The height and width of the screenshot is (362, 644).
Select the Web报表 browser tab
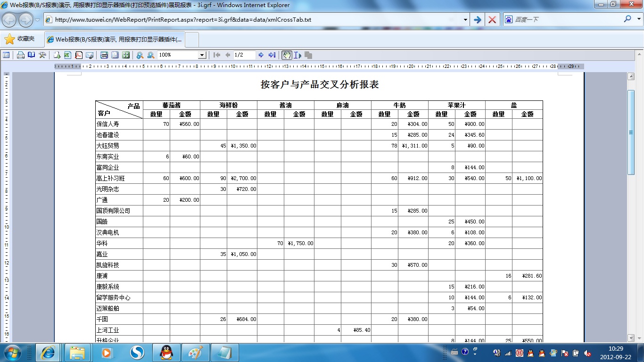[114, 40]
